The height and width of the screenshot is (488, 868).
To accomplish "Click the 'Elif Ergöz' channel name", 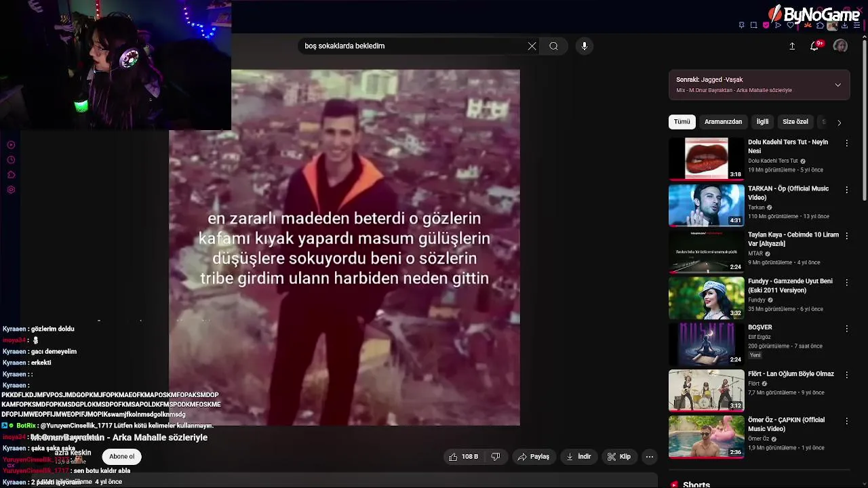I will (759, 337).
